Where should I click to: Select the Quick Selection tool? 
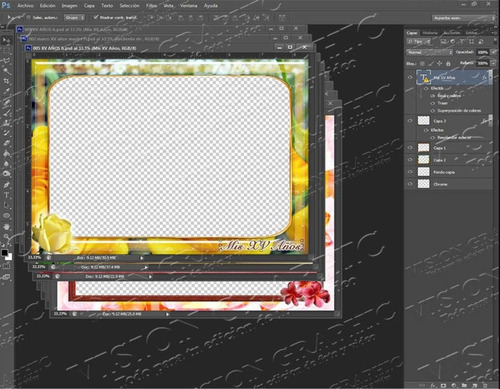pos(6,71)
